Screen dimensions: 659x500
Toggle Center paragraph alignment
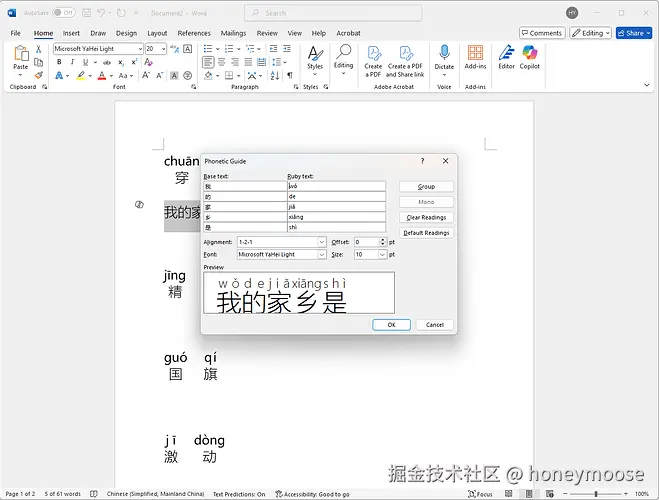click(221, 62)
